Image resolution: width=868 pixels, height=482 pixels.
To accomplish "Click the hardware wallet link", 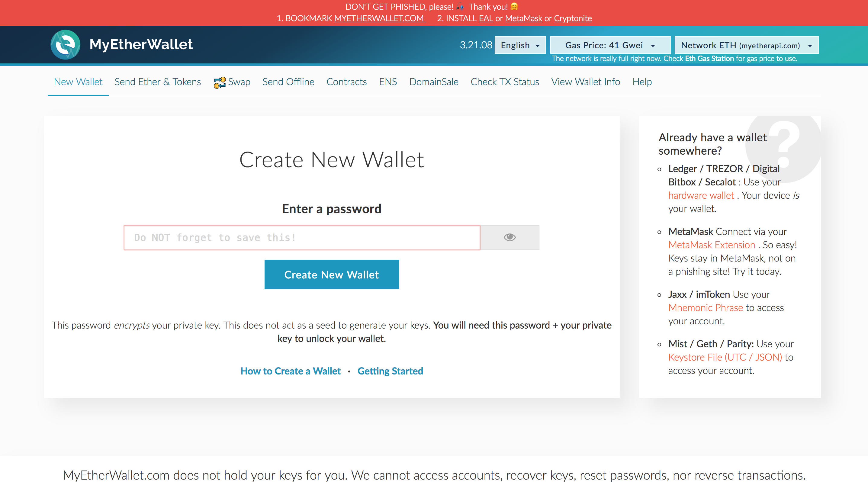I will (701, 195).
